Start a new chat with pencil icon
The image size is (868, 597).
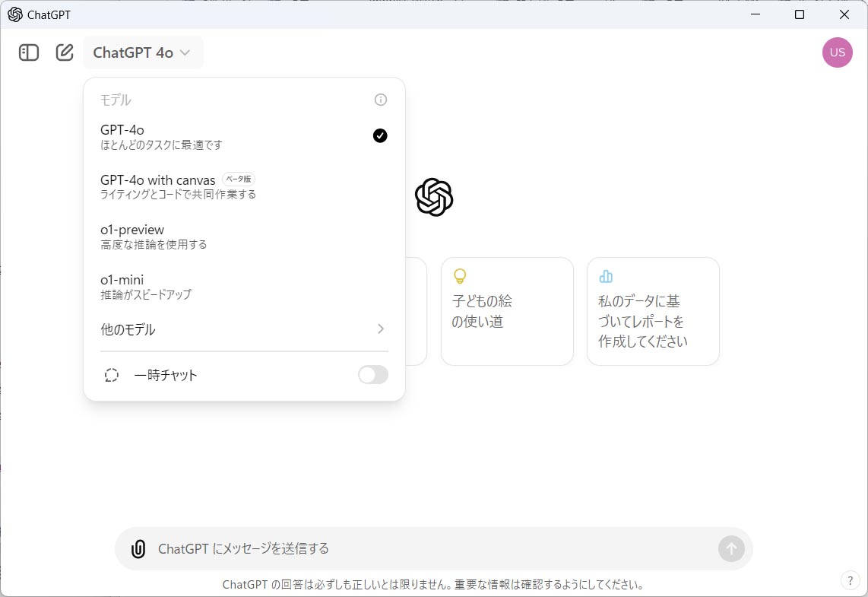[x=65, y=52]
